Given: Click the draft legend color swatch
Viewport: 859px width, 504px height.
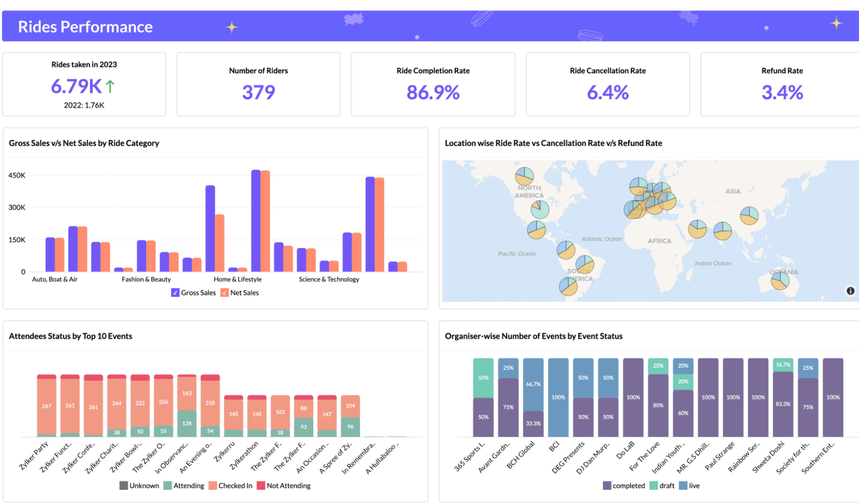Looking at the screenshot, I should 654,486.
